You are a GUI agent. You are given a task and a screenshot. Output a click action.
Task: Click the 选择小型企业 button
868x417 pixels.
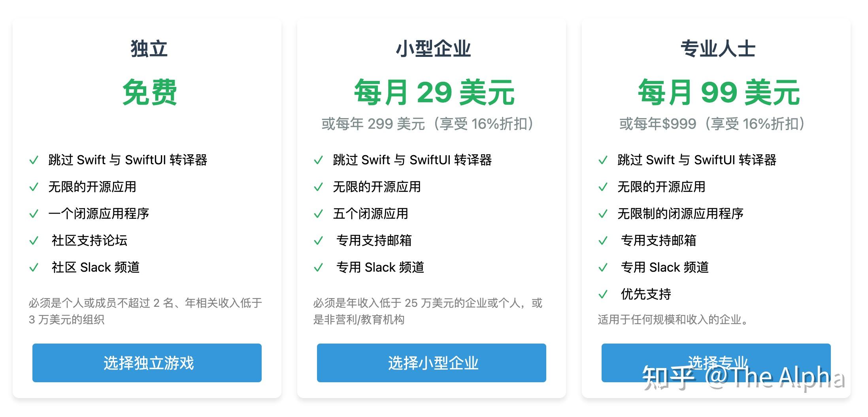pos(433,363)
